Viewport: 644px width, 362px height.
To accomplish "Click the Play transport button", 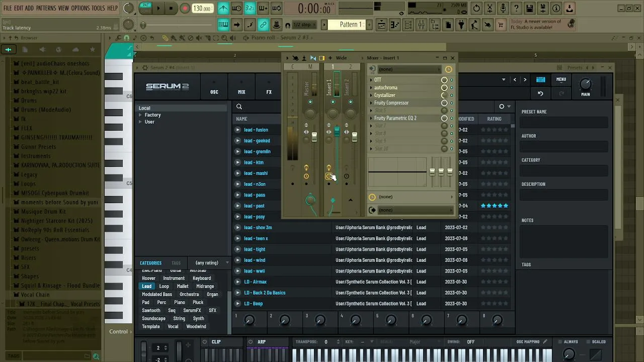I will (158, 8).
